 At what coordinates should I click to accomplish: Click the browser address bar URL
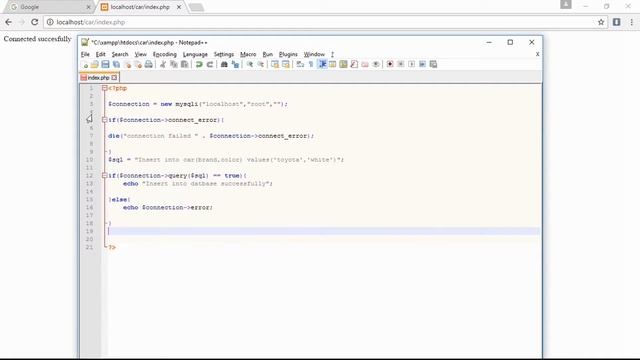tap(91, 22)
